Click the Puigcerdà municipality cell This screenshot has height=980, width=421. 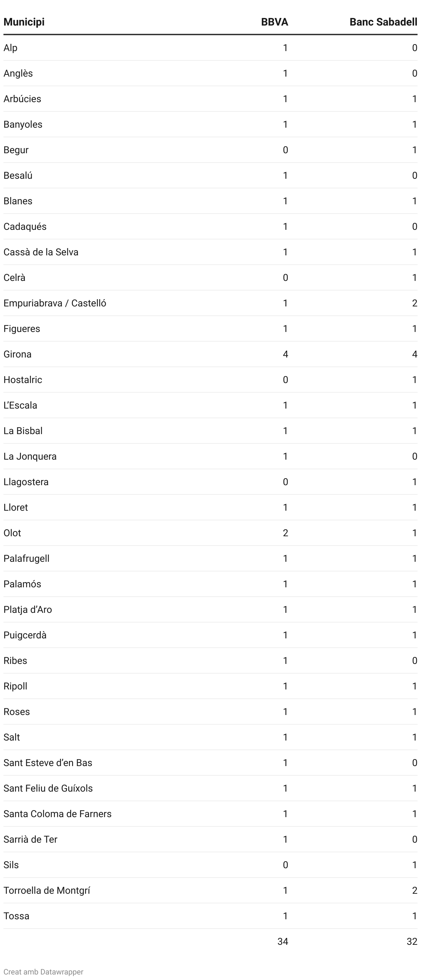[x=25, y=635]
